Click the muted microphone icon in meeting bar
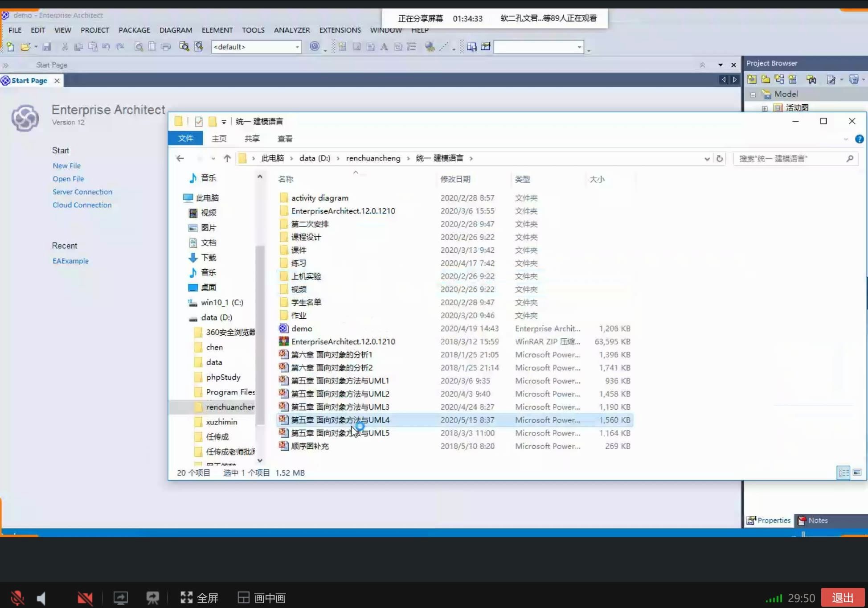This screenshot has width=868, height=608. coord(17,598)
